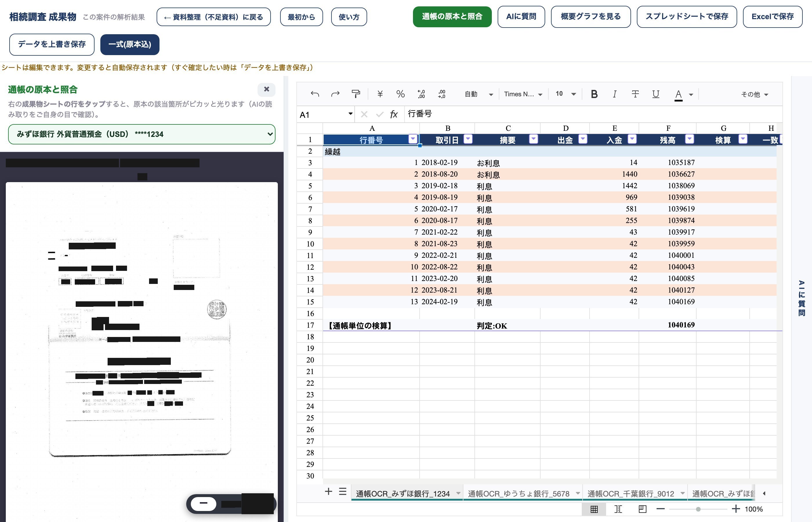Zoom out the spreadsheet
Image resolution: width=812 pixels, height=522 pixels.
tap(660, 509)
